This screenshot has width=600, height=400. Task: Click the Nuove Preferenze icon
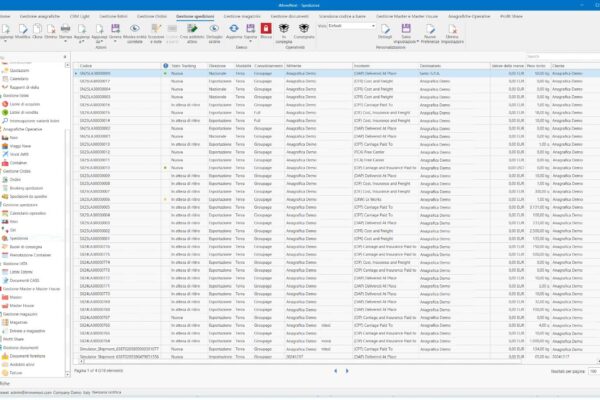[430, 29]
